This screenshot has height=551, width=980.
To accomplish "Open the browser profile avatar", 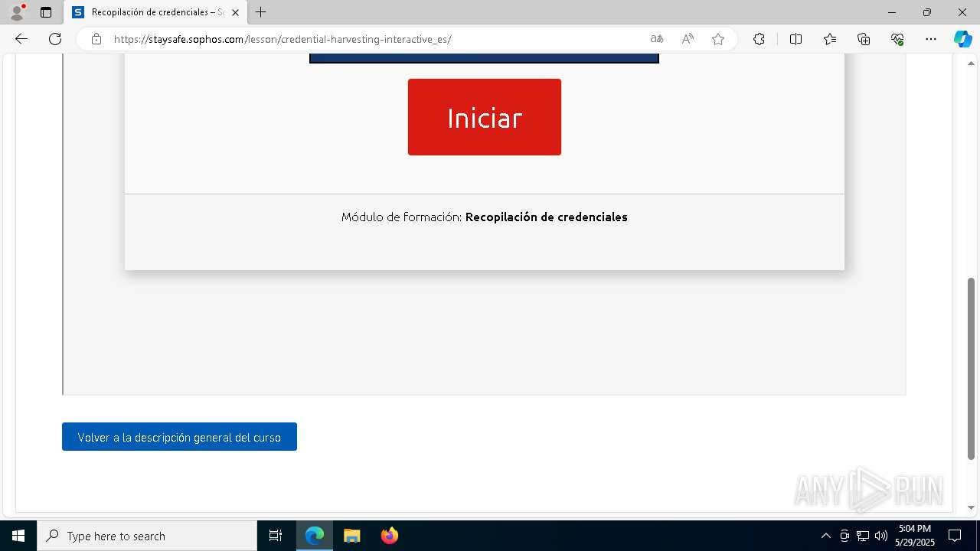I will click(x=17, y=12).
